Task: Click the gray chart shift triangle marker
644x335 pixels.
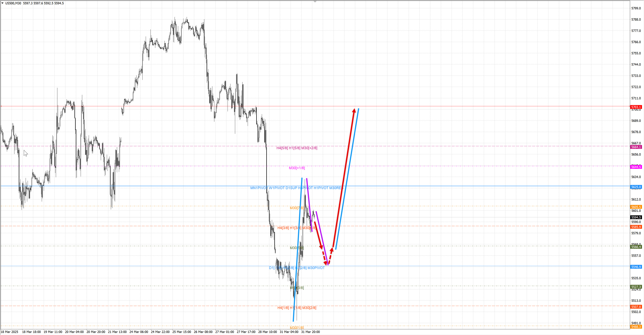Action: click(x=315, y=2)
